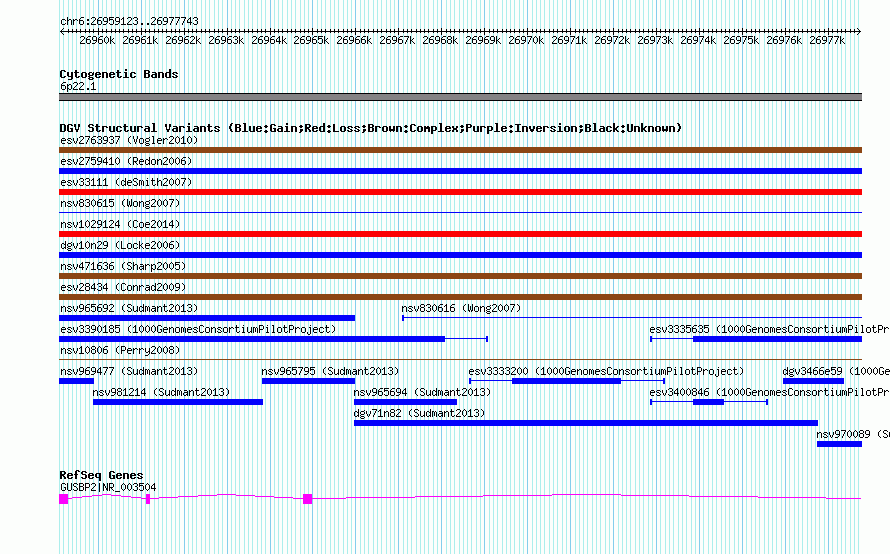Select the brown bar for esv2763937
The width and height of the screenshot is (890, 554).
pyautogui.click(x=460, y=150)
